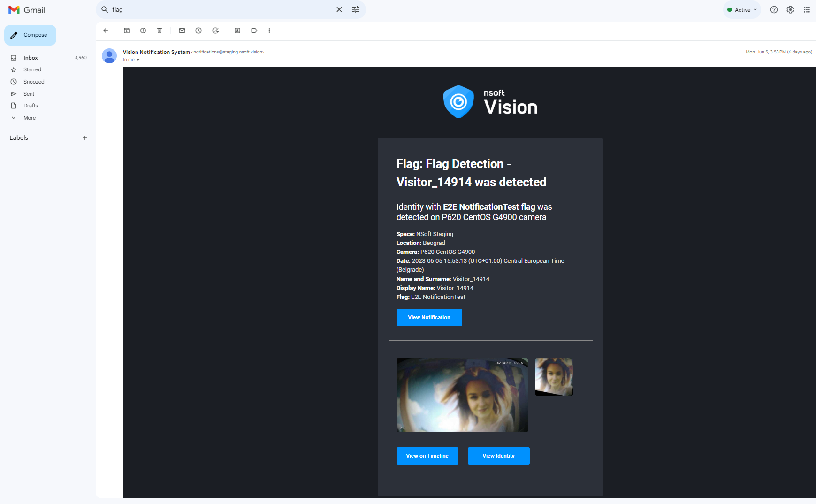Open the Sent folder

(48, 94)
